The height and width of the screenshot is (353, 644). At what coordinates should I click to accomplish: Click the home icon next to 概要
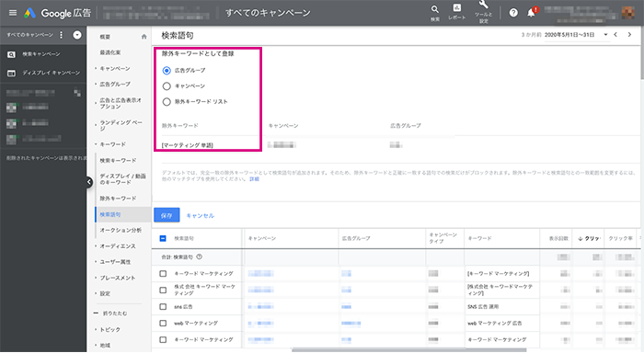(144, 37)
